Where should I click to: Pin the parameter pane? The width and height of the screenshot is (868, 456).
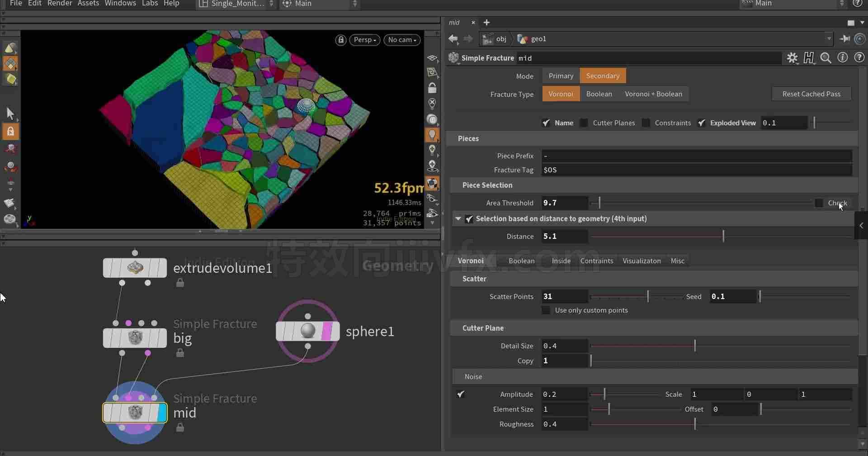click(x=845, y=39)
